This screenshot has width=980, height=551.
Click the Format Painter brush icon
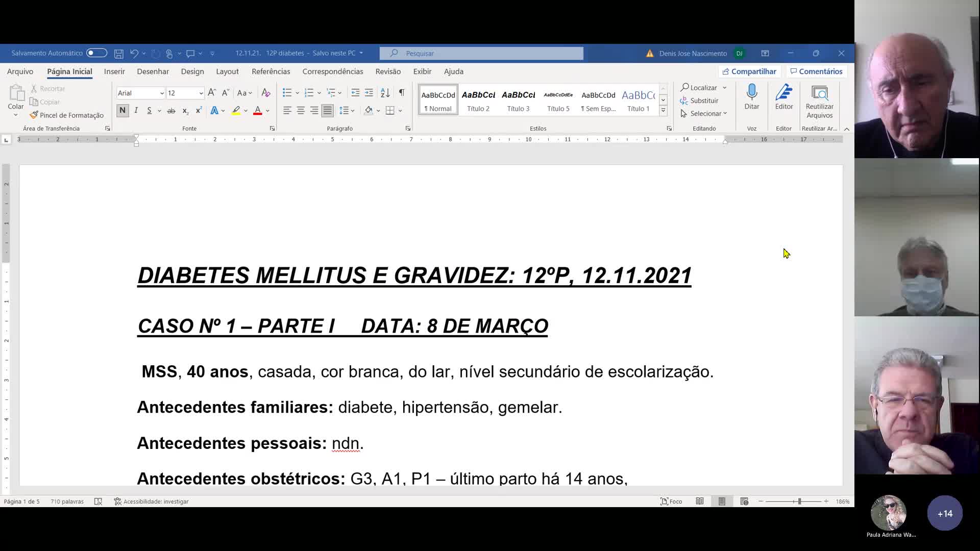click(34, 115)
